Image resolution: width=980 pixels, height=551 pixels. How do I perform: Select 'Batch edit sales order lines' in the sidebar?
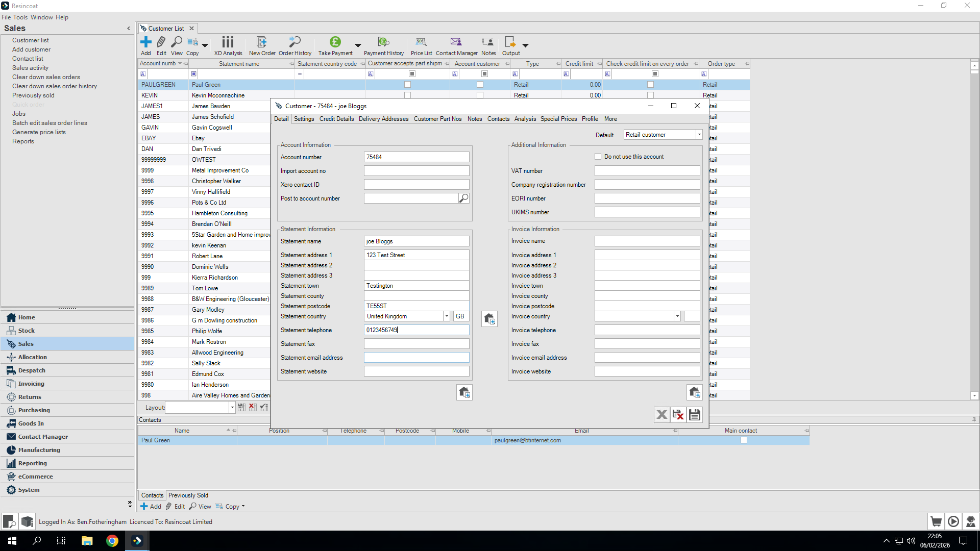50,122
